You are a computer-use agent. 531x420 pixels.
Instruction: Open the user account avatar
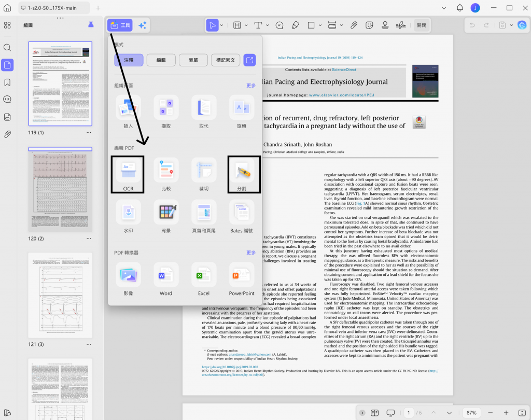pos(475,8)
